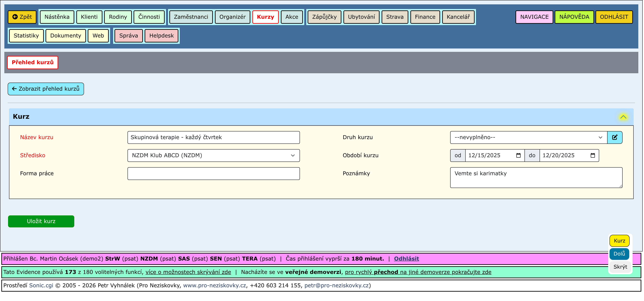Click into the Poznámky text area
The width and height of the screenshot is (644, 301).
click(536, 177)
